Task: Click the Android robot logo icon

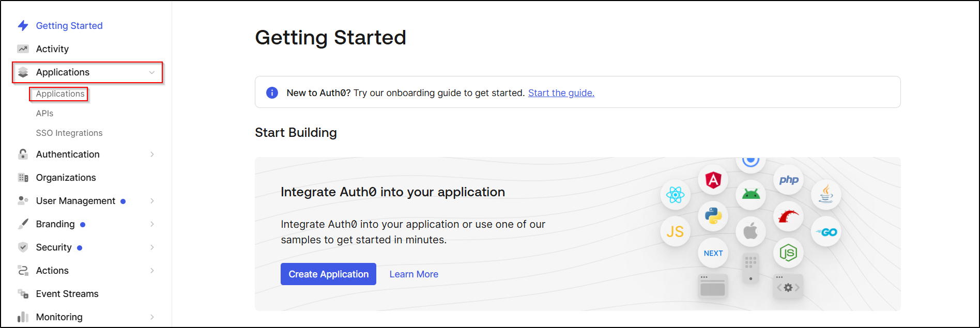Action: [x=751, y=194]
